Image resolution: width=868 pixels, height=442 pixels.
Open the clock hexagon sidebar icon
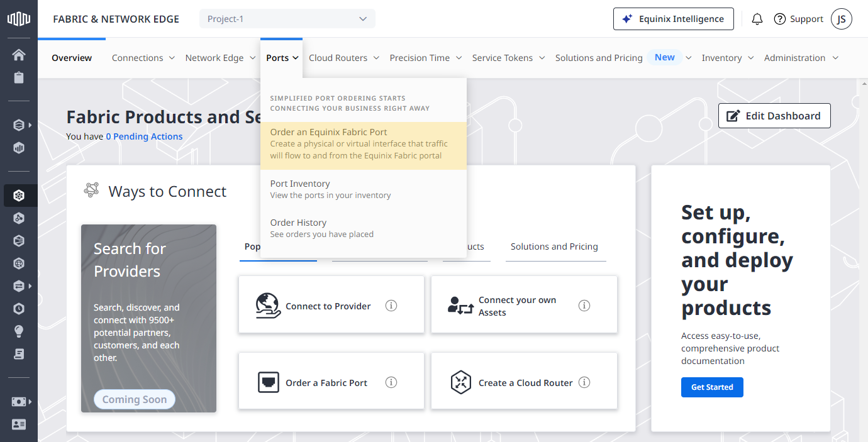coord(19,309)
